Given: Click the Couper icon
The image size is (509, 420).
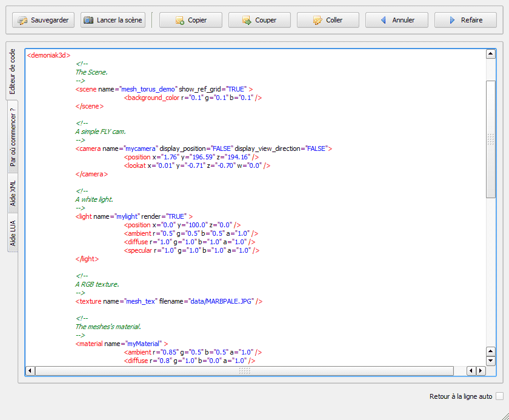Looking at the screenshot, I should point(247,21).
